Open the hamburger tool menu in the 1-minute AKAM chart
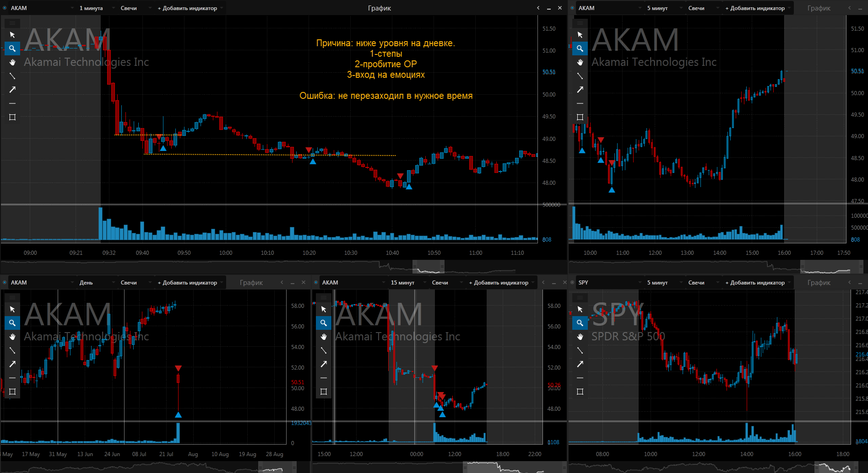Image resolution: width=868 pixels, height=473 pixels. tap(12, 23)
